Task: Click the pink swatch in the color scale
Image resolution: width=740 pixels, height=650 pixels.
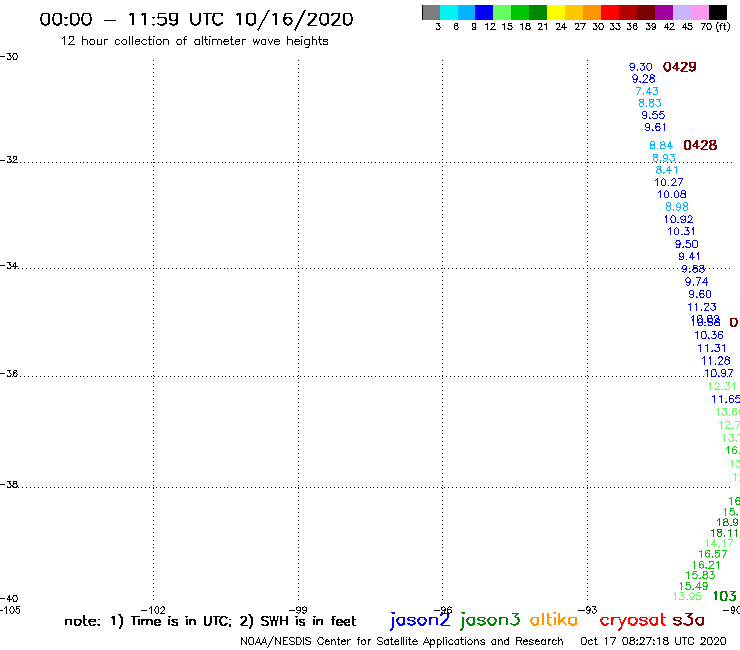Action: pyautogui.click(x=699, y=12)
